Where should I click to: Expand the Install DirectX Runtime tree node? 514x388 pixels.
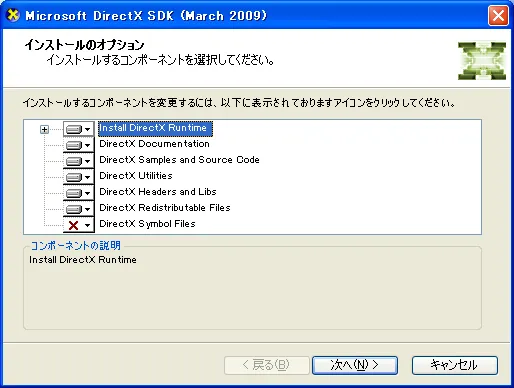44,129
